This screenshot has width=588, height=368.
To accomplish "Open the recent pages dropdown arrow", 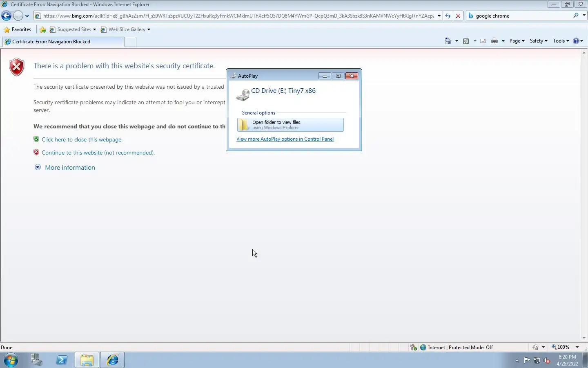I will pyautogui.click(x=27, y=16).
